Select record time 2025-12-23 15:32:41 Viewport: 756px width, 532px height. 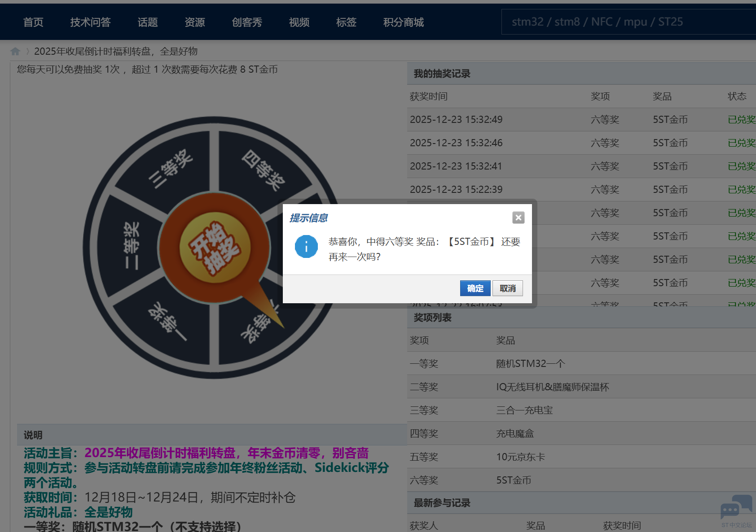(x=456, y=166)
